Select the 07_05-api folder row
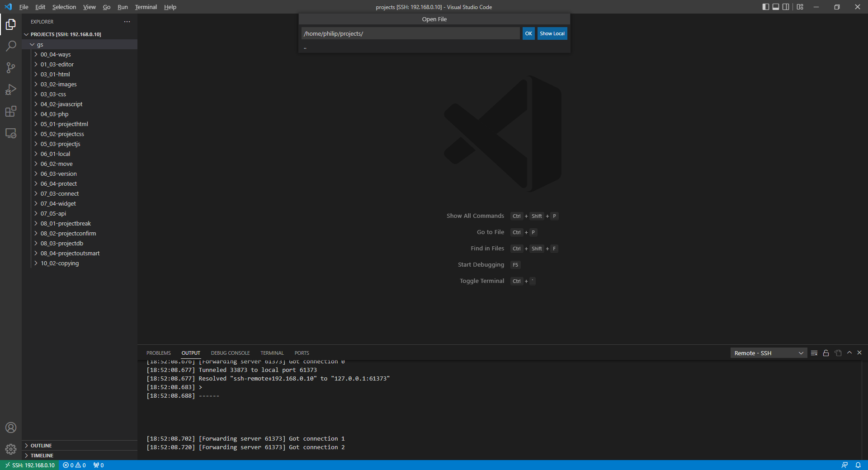Screen dimensions: 868x470 tap(80, 213)
